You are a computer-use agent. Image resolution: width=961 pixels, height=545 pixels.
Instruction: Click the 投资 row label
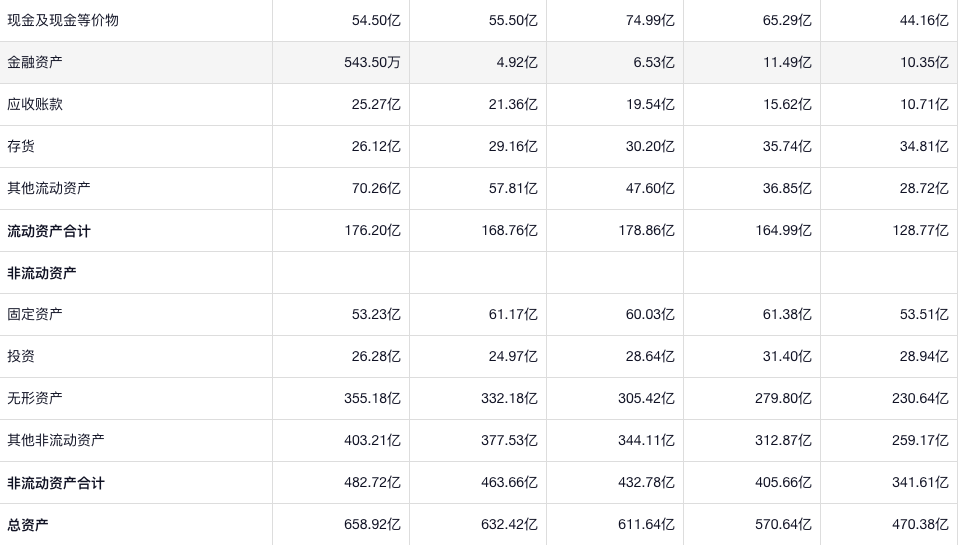coord(21,356)
